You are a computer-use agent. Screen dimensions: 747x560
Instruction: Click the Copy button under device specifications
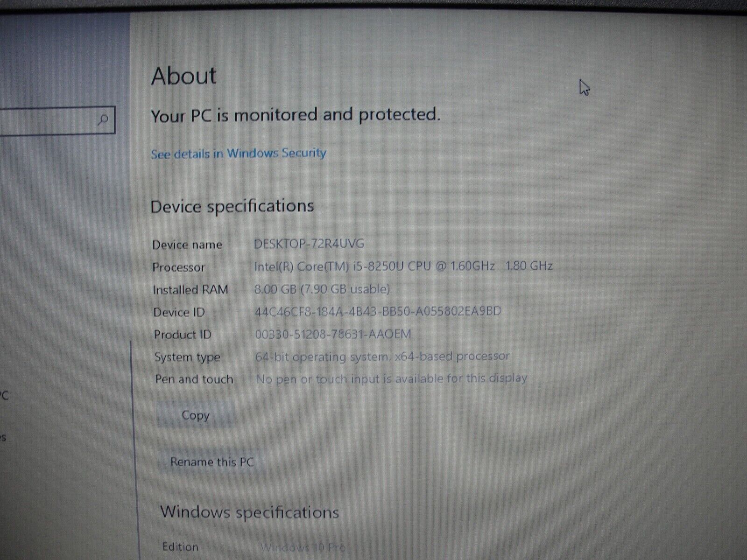[x=195, y=415]
